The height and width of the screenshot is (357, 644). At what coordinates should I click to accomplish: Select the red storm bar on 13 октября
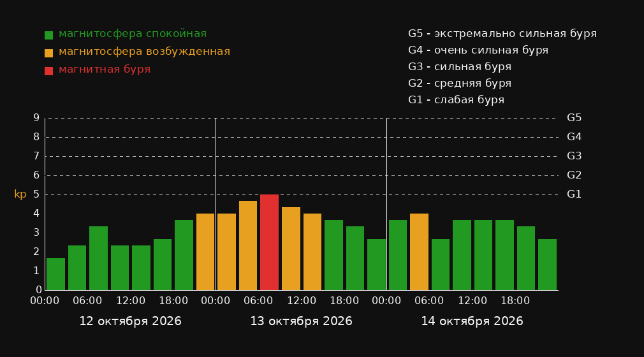click(x=270, y=242)
